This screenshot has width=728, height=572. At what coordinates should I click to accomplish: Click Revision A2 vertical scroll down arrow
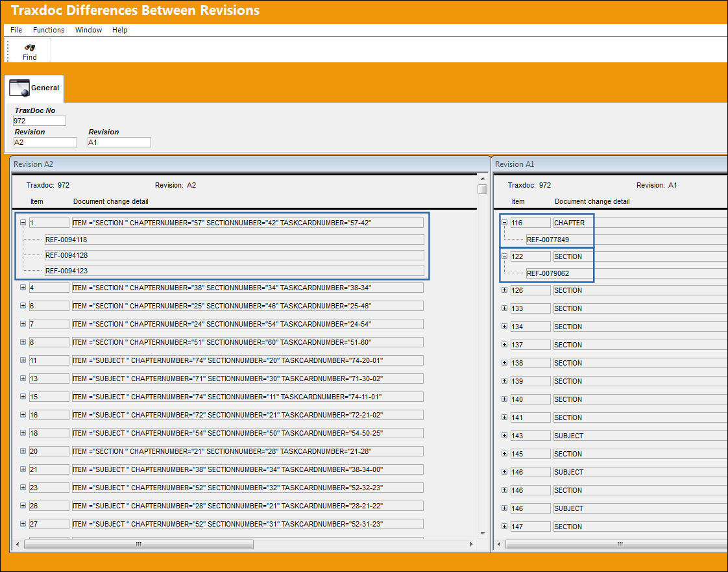(482, 534)
